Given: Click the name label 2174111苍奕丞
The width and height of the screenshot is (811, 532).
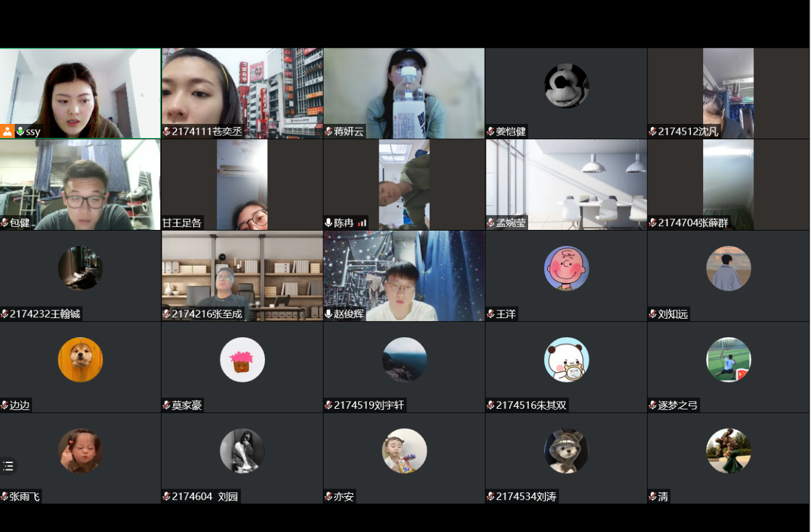Looking at the screenshot, I should click(207, 132).
